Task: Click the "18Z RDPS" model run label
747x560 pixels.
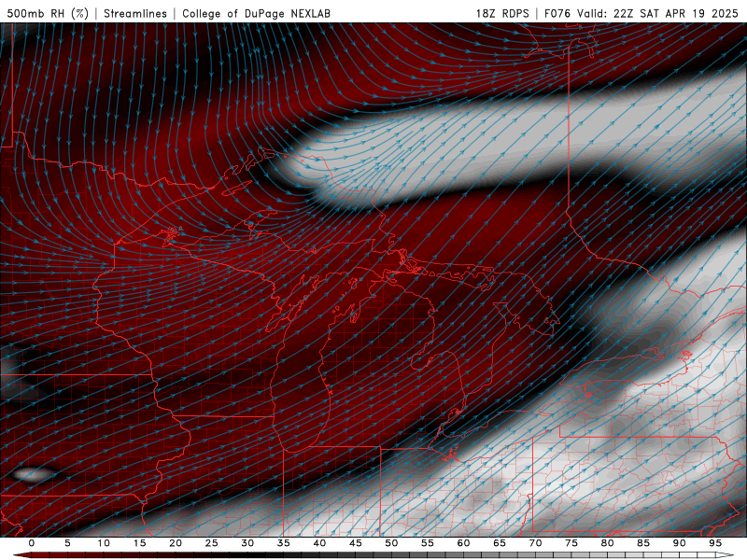Action: 502,13
